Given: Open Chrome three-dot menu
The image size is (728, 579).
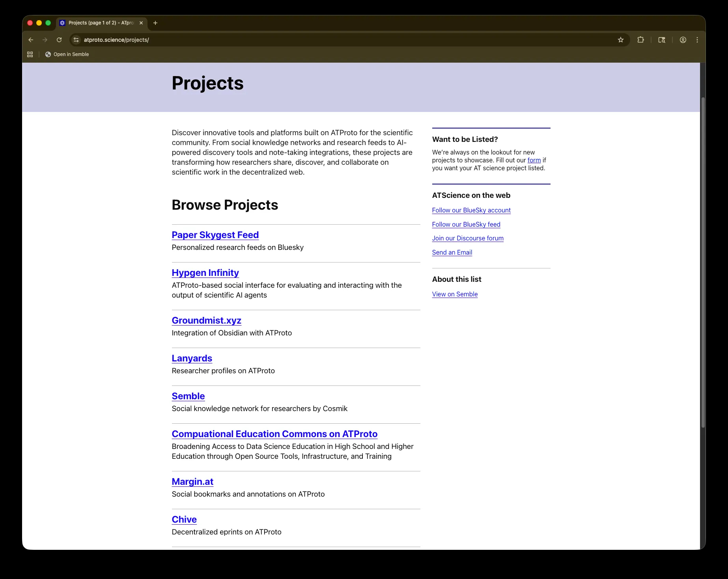Looking at the screenshot, I should point(697,40).
